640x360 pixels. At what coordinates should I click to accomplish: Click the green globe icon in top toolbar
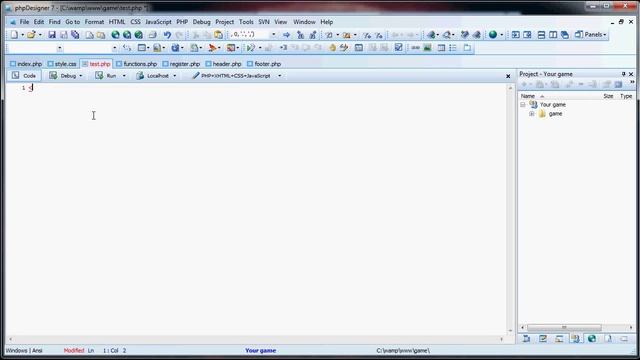click(493, 35)
